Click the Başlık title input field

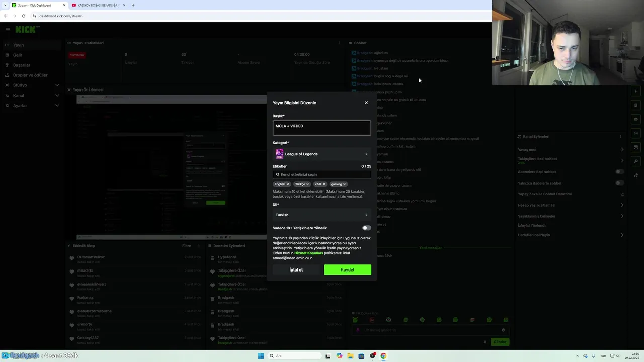(x=322, y=128)
